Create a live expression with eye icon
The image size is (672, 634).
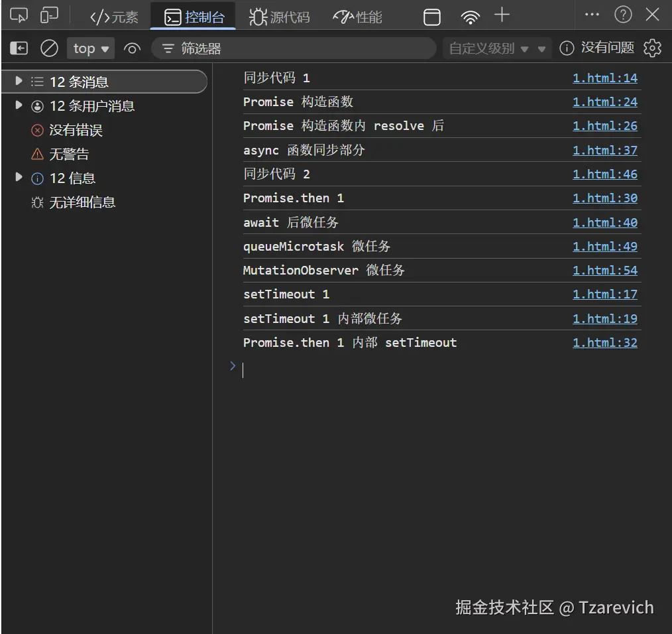point(132,48)
